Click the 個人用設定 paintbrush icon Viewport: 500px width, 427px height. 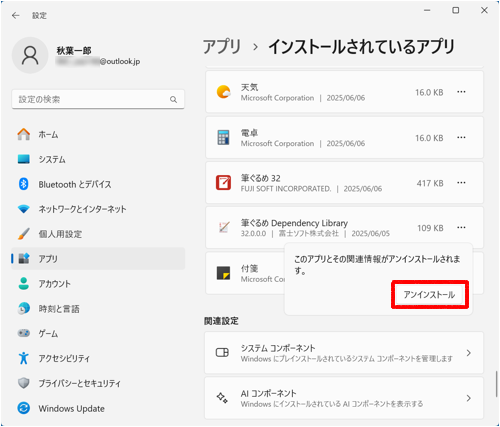click(x=24, y=234)
